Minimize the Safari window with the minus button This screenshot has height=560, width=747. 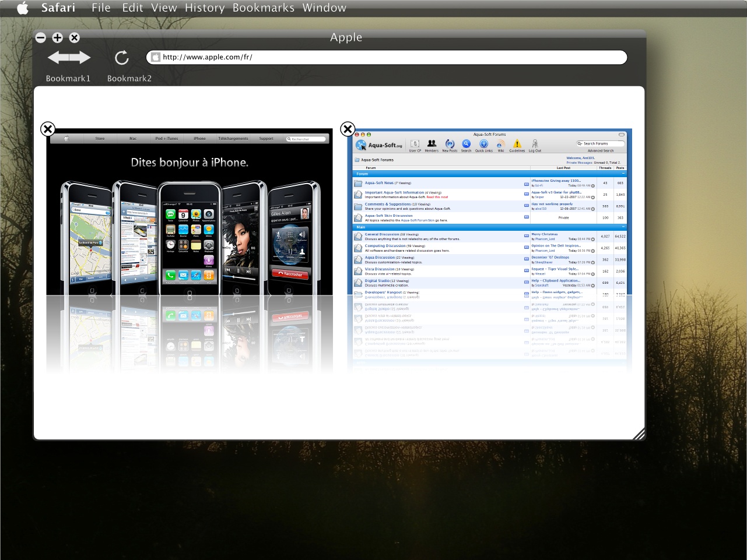[x=40, y=37]
